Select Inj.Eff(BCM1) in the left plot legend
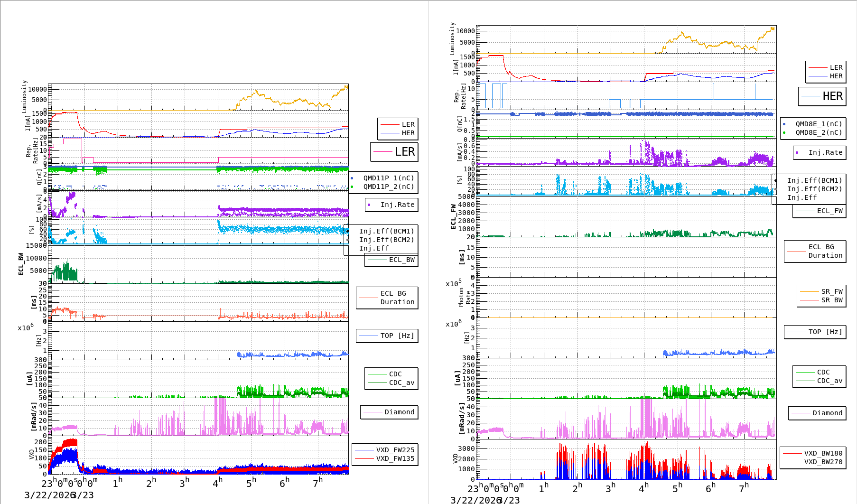857x504 pixels. (386, 231)
